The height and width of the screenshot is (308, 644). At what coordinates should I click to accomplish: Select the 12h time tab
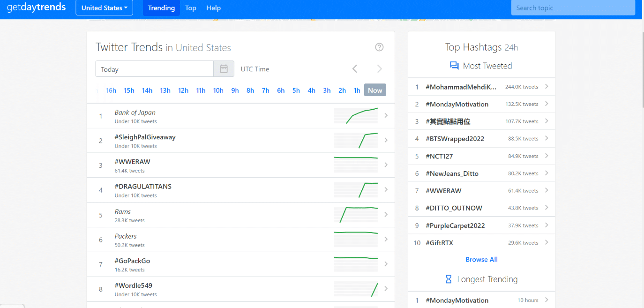(183, 90)
